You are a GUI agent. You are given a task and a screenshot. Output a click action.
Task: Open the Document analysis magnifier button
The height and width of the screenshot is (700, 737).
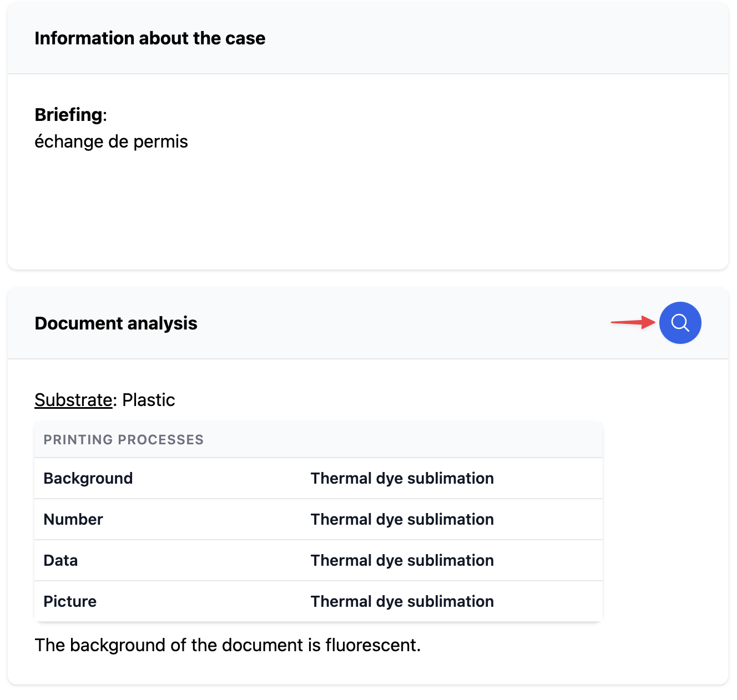680,323
